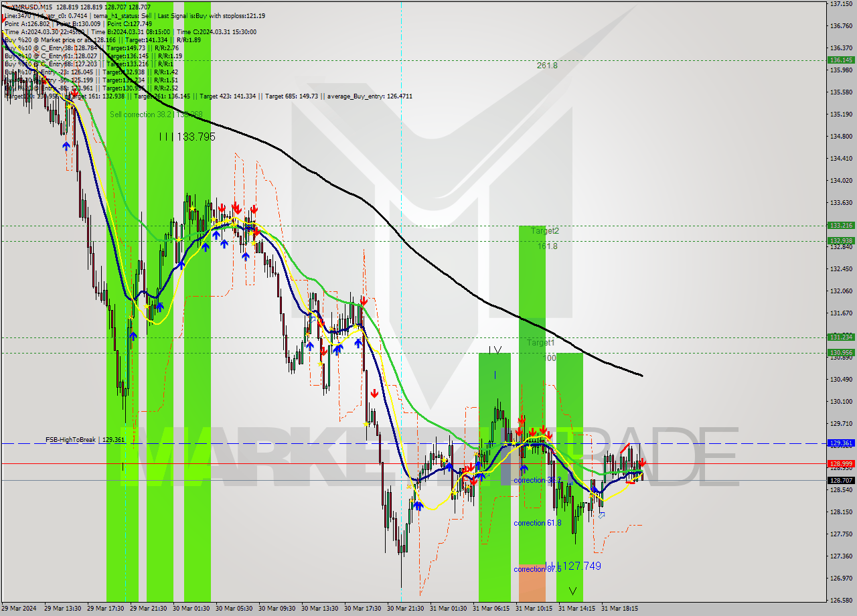Screen dimensions: 857x616
Task: Click the 133.630 price axis label
Action: click(841, 203)
